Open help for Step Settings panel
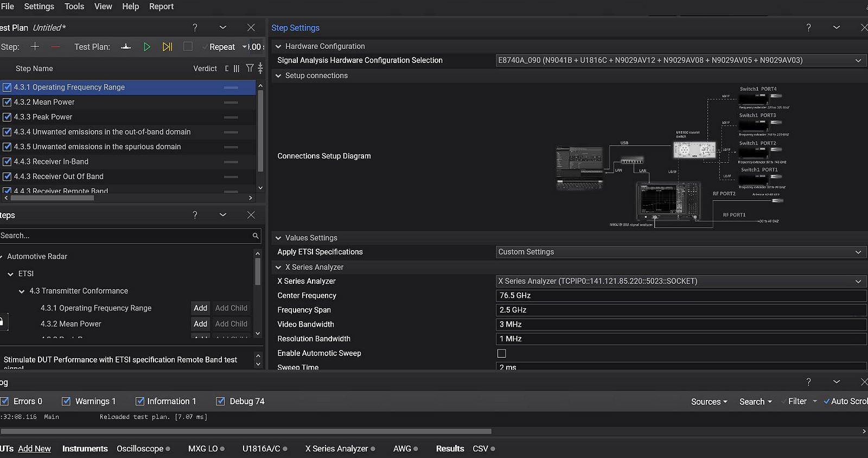This screenshot has width=868, height=458. 808,28
